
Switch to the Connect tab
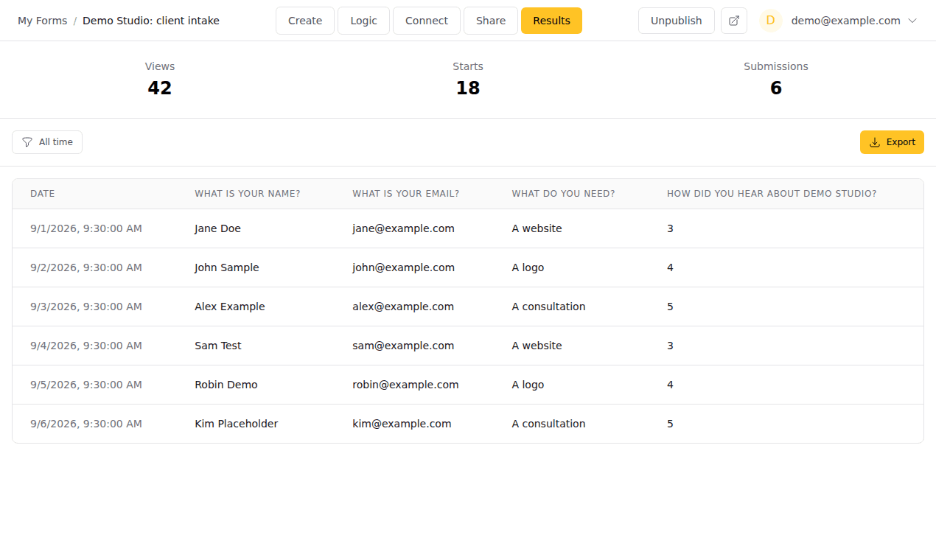pos(427,21)
